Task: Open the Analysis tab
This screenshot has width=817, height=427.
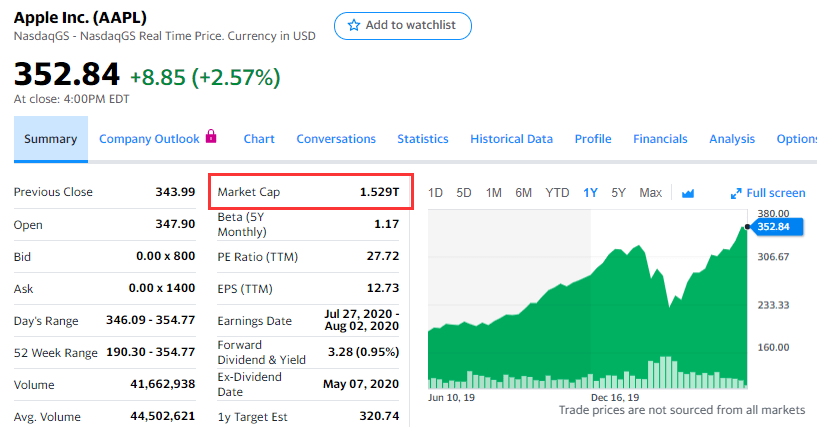Action: [x=732, y=139]
